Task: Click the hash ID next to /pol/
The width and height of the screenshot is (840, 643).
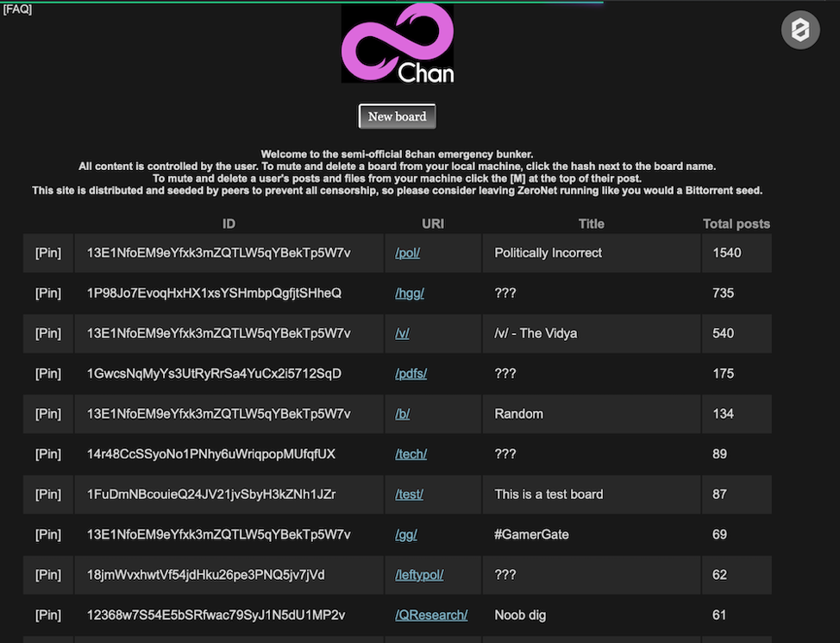Action: (218, 253)
